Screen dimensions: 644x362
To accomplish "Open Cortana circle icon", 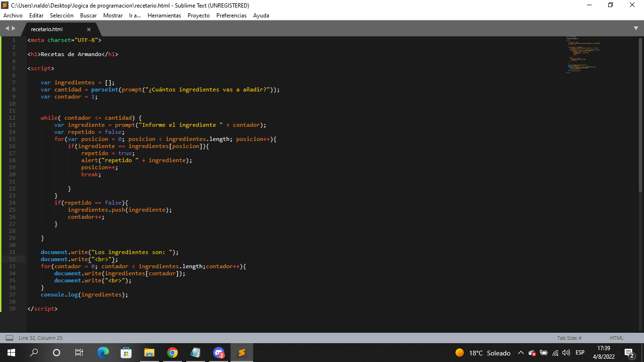I will click(57, 353).
